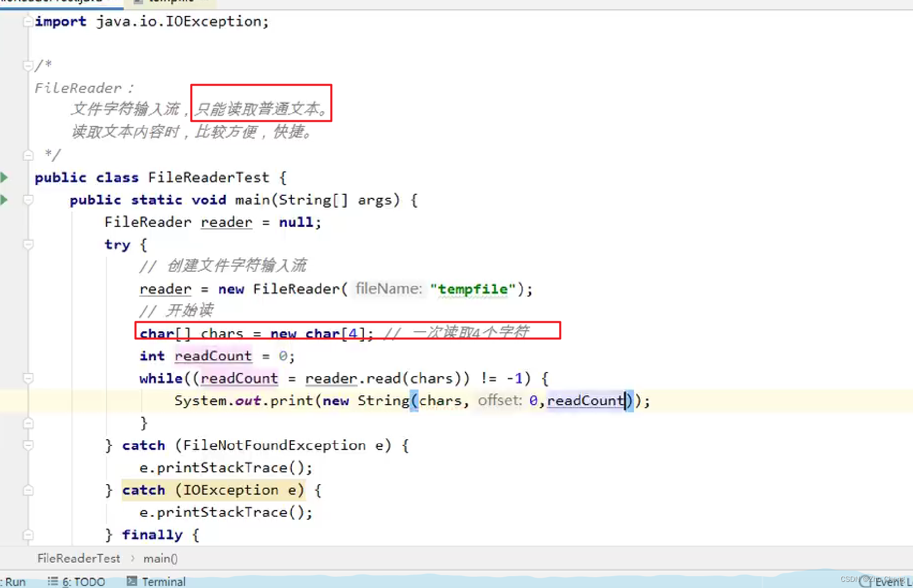The image size is (913, 588).
Task: Click the FileNotFoundException type name
Action: [x=274, y=445]
